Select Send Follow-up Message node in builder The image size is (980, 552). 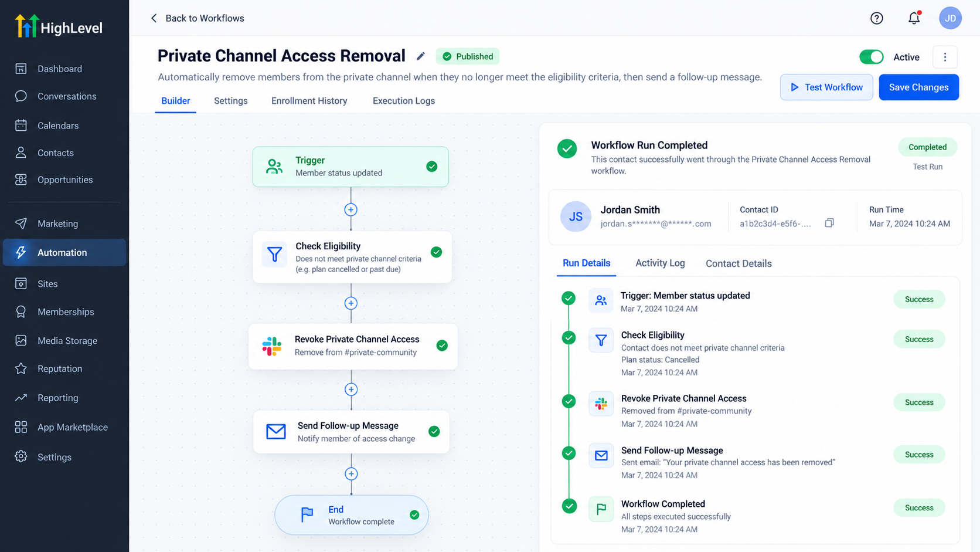351,432
